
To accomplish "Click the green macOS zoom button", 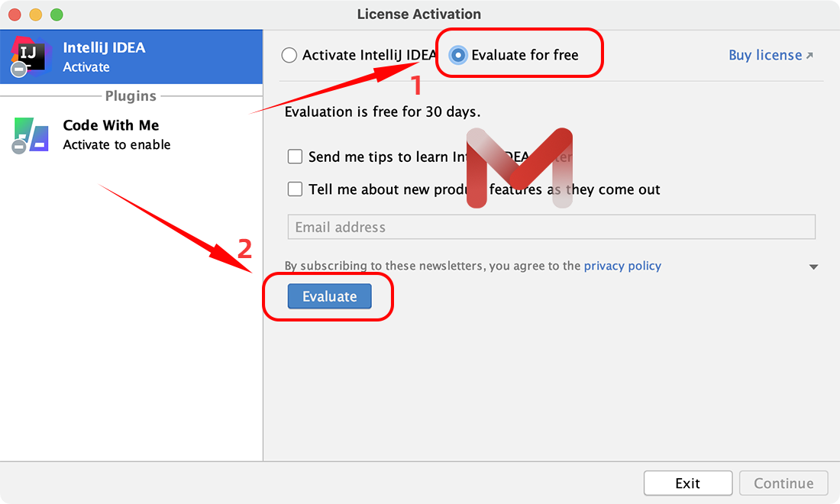I will [x=57, y=15].
